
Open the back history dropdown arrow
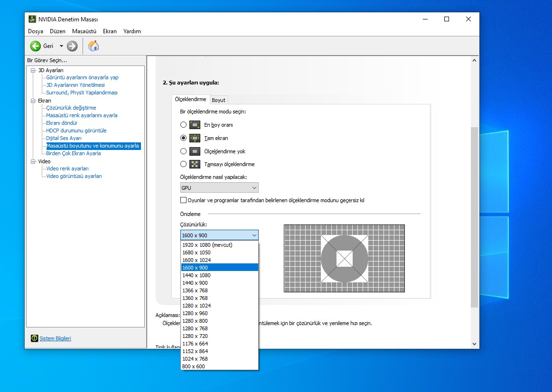[61, 46]
